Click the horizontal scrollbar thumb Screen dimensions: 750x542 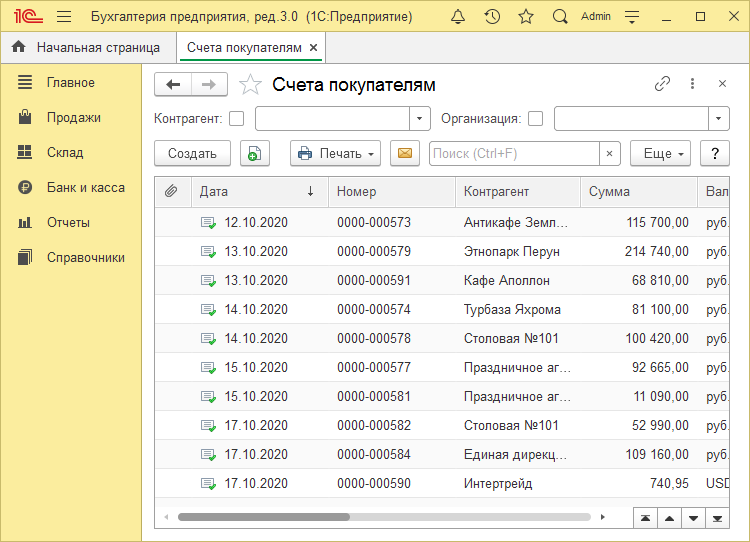coord(264,517)
